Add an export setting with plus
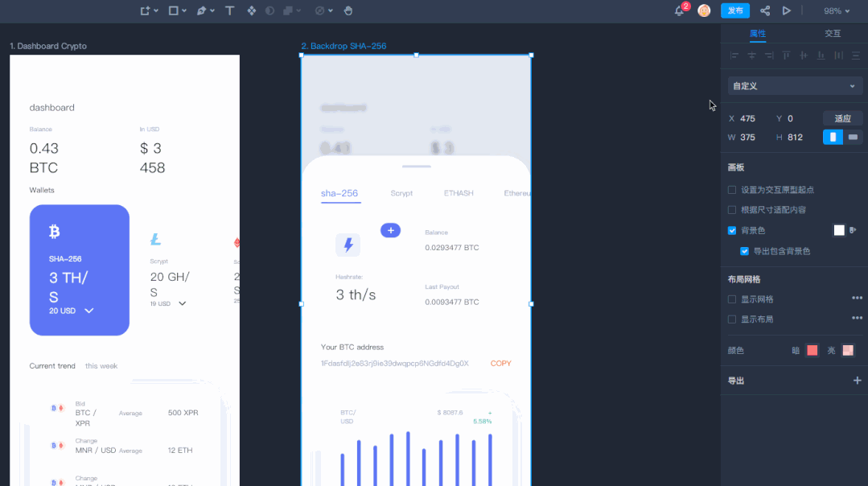Image resolution: width=868 pixels, height=486 pixels. tap(857, 381)
